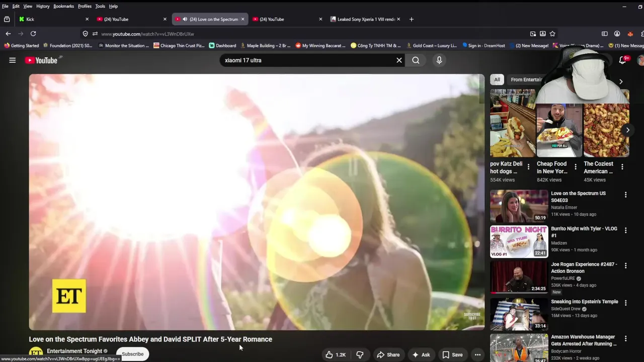Open the Edit menu

click(16, 6)
